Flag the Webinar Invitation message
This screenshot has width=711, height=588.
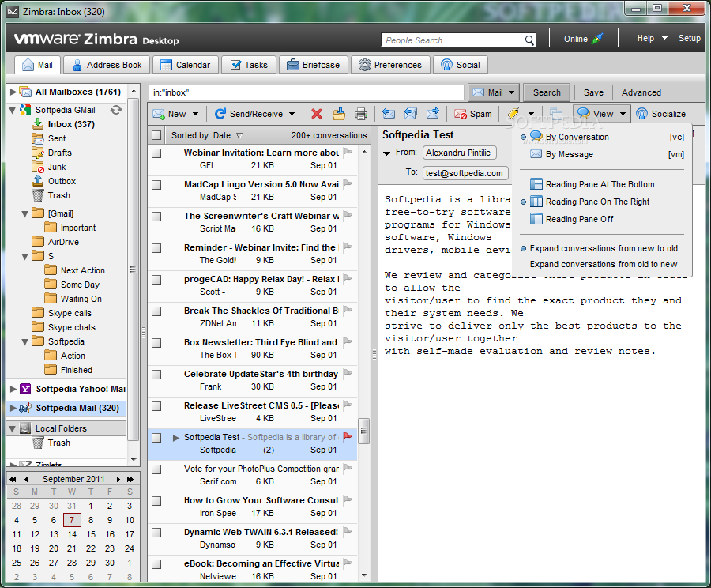click(348, 153)
